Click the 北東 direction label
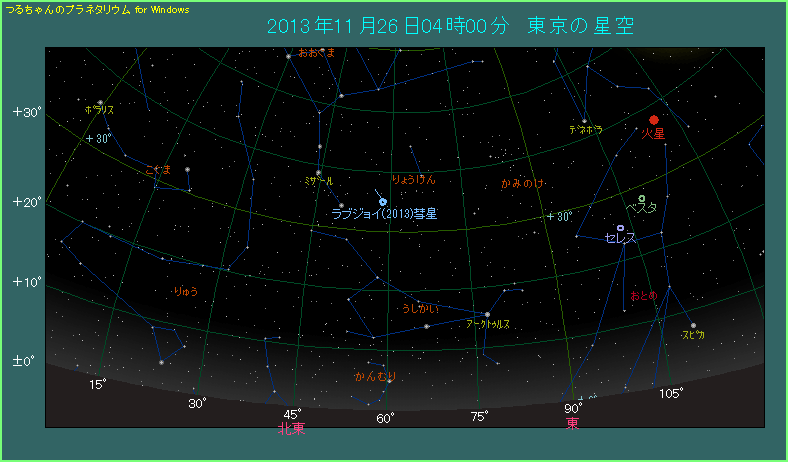 point(291,428)
